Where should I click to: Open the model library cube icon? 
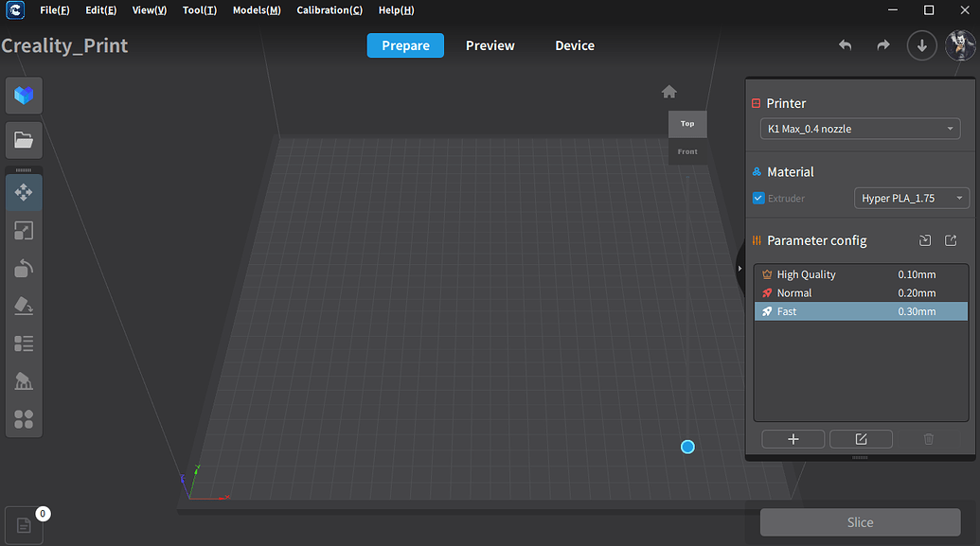[x=23, y=96]
